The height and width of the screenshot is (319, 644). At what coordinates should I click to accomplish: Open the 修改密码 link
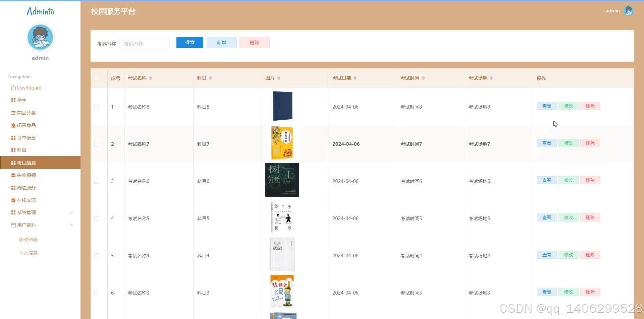click(x=28, y=240)
